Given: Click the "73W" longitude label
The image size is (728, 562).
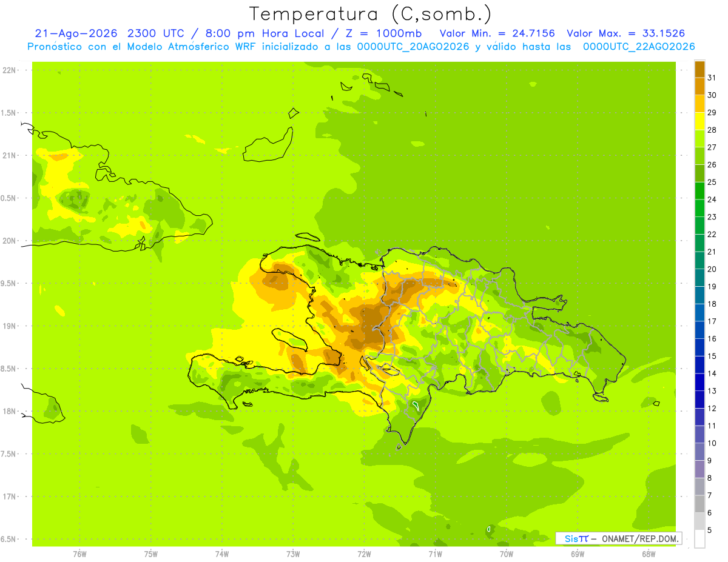Looking at the screenshot, I should point(293,554).
